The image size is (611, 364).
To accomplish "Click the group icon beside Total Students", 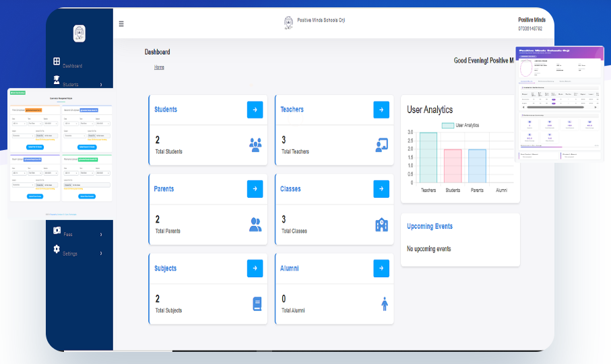I will pos(255,145).
